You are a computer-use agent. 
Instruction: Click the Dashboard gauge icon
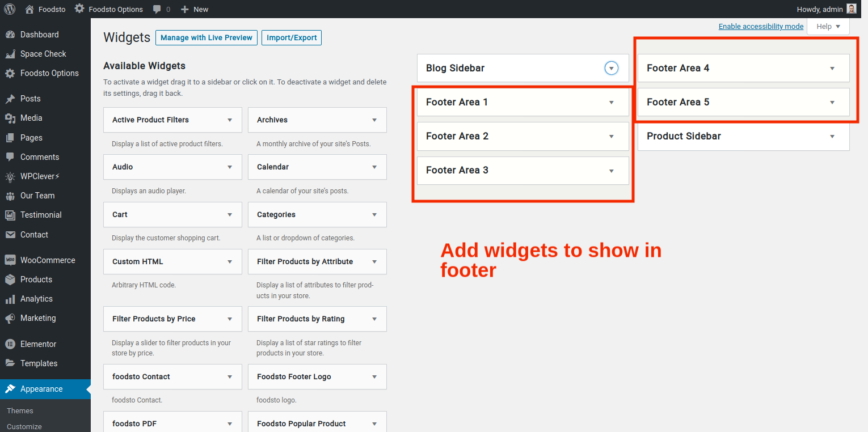(x=10, y=35)
